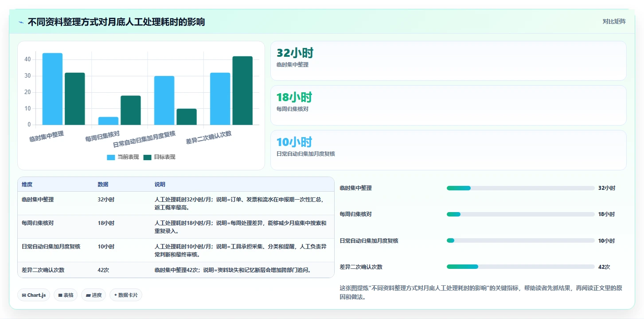The height and width of the screenshot is (319, 644).
Task: Click the light blue 差异二次确认次数 bar
Action: [220, 98]
